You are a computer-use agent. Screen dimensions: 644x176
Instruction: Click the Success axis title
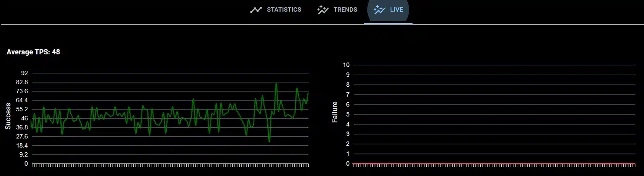tap(8, 116)
